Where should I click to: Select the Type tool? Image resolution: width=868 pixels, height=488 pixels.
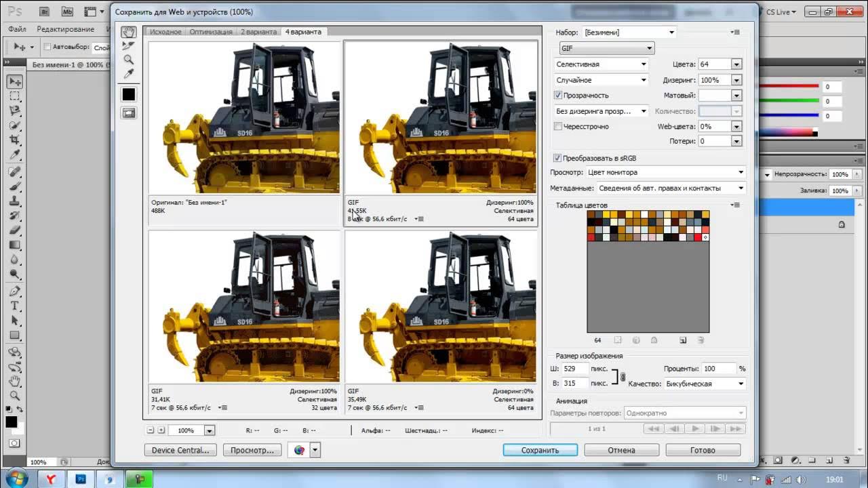tap(15, 306)
